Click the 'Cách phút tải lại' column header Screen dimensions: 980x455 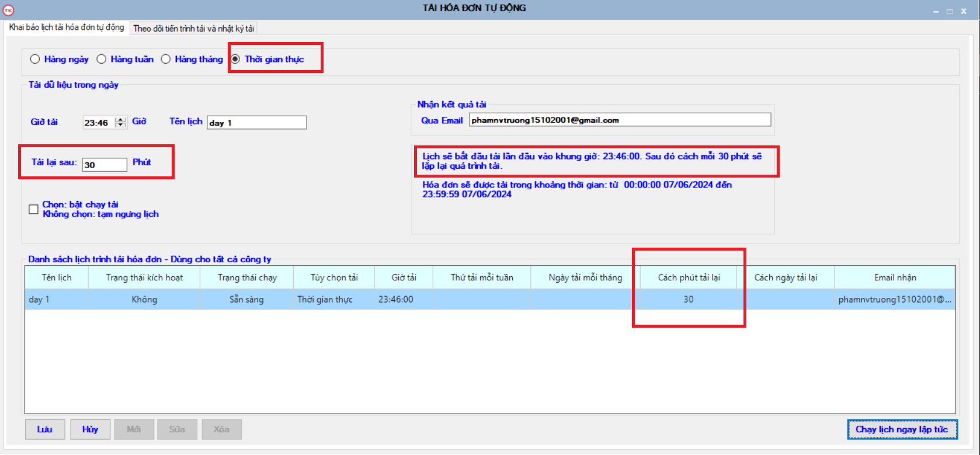[x=689, y=277]
